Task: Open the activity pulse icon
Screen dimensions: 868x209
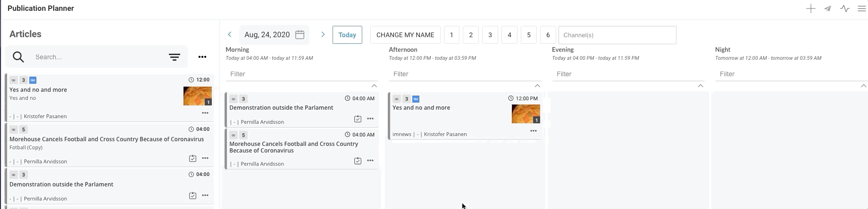Action: coord(844,8)
